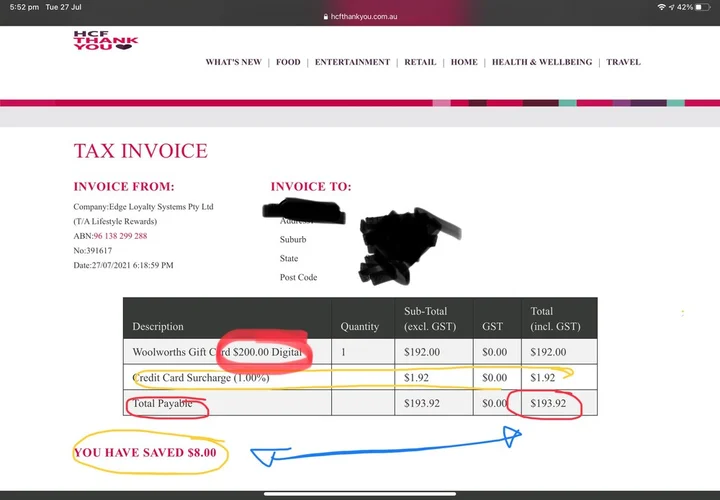The width and height of the screenshot is (720, 500).
Task: Click the Tax Invoice heading
Action: tap(141, 151)
